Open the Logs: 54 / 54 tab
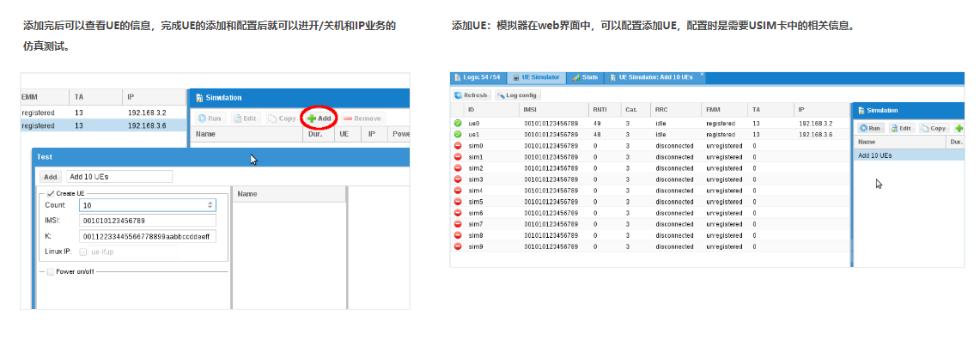 pos(478,77)
